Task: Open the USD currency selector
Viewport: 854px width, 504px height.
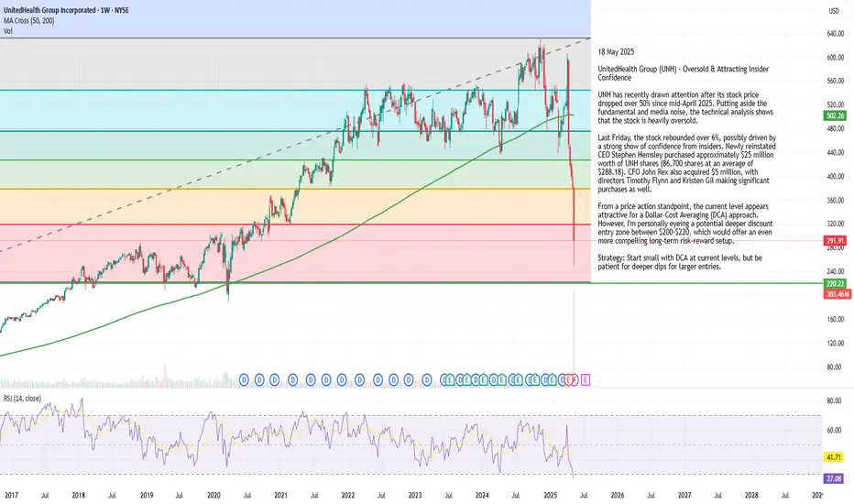Action: (x=834, y=11)
